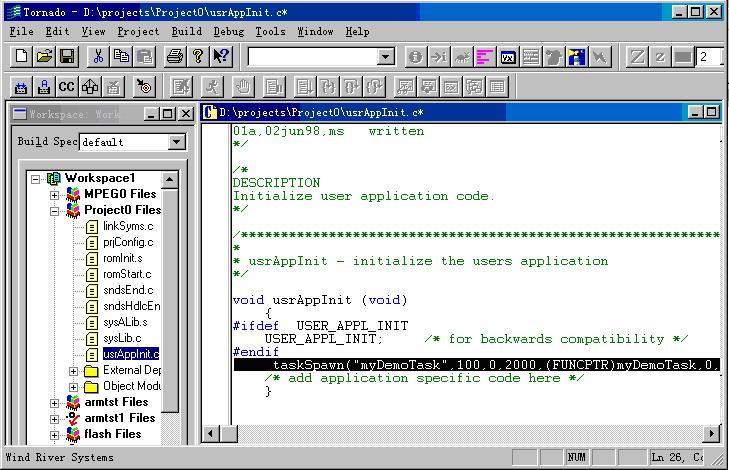Select the highlighted usrAppInit.c file
Viewport: 729px width, 470px height.
[131, 354]
